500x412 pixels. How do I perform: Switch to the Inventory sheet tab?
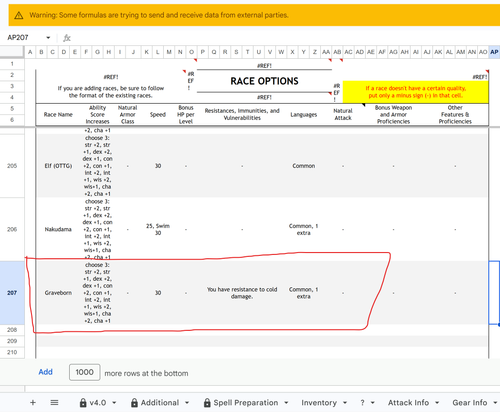(x=319, y=403)
